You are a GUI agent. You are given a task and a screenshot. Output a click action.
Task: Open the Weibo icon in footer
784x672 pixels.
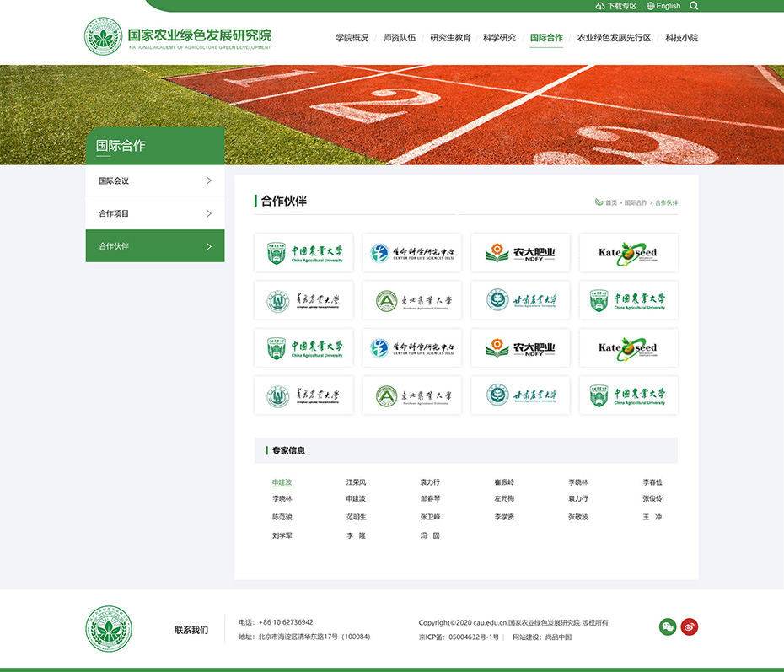[x=690, y=626]
